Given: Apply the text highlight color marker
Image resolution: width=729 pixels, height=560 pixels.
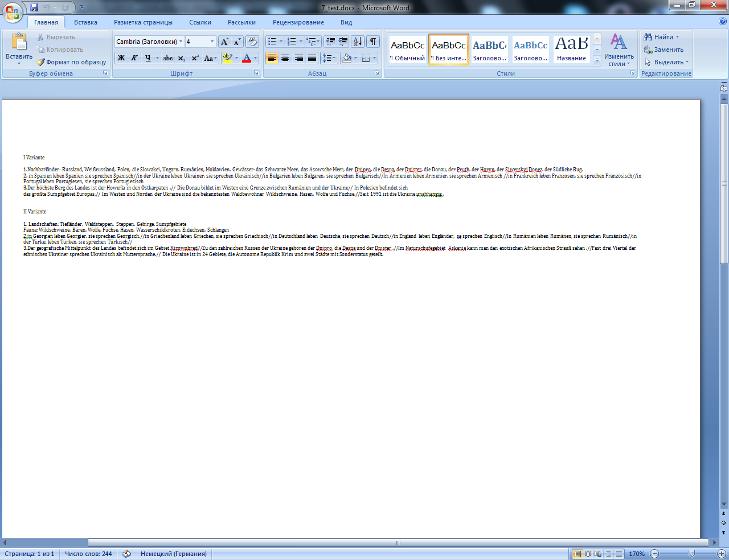Looking at the screenshot, I should 227,58.
